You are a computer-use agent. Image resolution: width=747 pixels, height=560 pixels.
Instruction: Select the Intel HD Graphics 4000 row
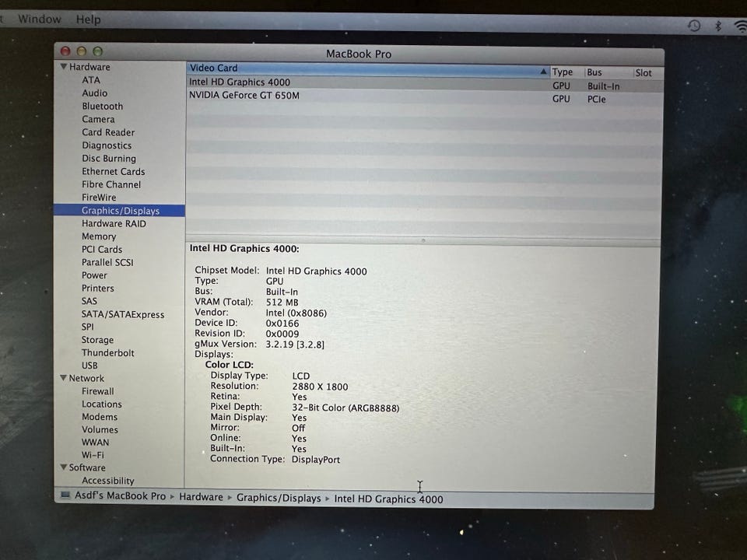(x=424, y=83)
